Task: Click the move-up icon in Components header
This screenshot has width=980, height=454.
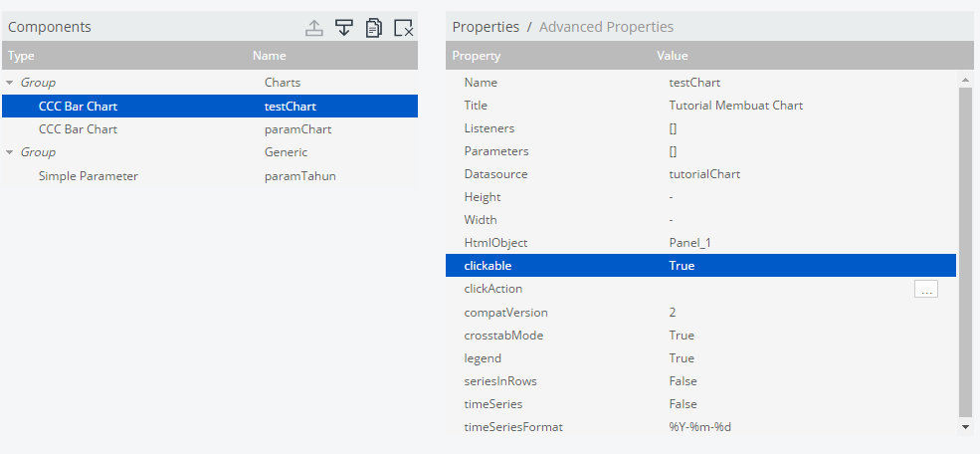Action: click(314, 28)
